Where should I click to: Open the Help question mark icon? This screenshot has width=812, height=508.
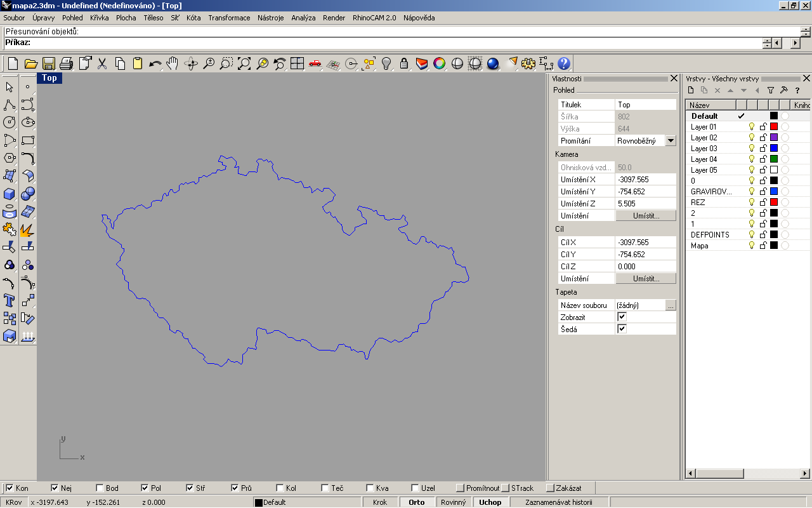(x=564, y=63)
